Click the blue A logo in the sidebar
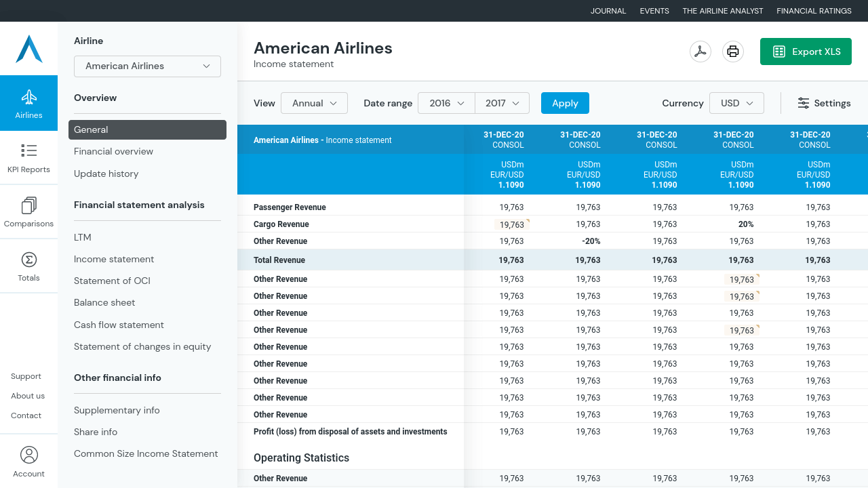This screenshot has height=488, width=868. [29, 49]
